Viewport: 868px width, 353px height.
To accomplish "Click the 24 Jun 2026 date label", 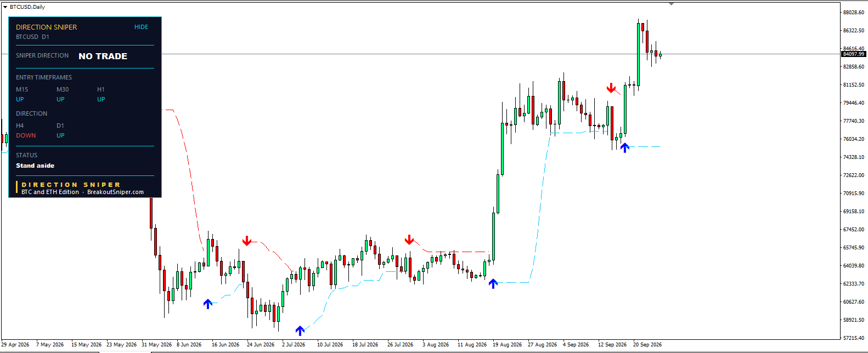I will 261,345.
